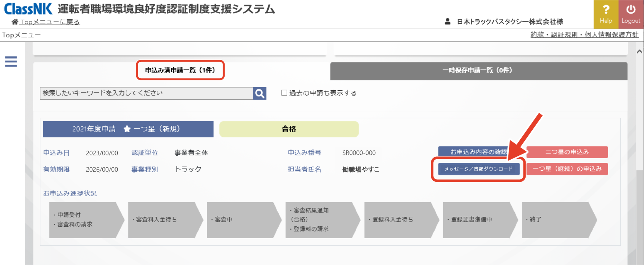Open お申込み内容の確認 button
The height and width of the screenshot is (265, 644).
[478, 152]
